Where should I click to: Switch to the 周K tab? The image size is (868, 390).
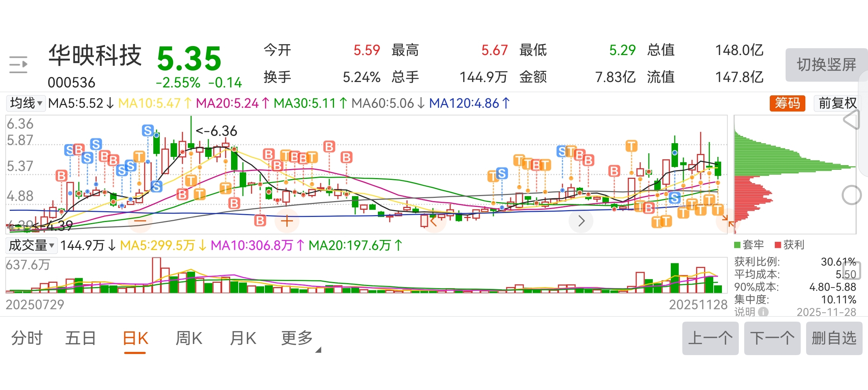[189, 338]
